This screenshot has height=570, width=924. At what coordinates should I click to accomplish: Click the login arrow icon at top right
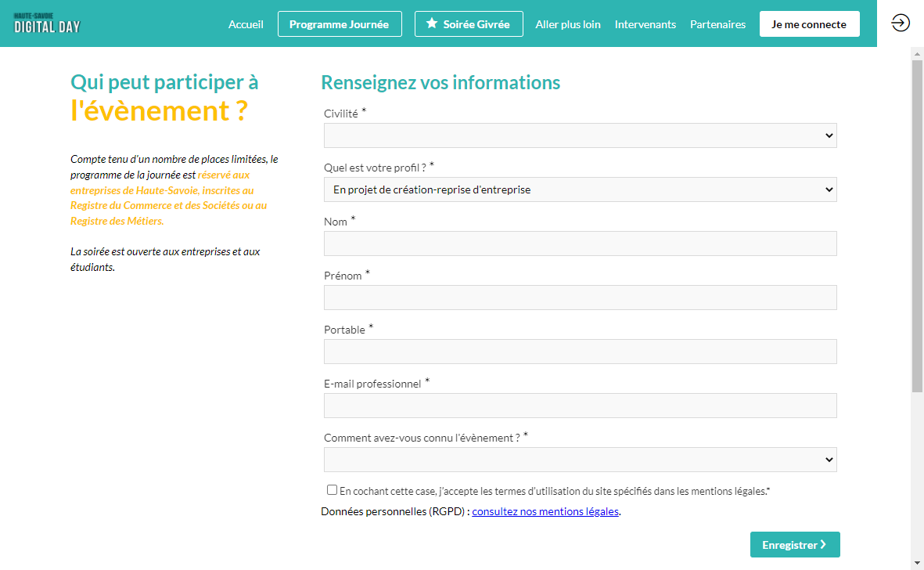click(x=900, y=23)
